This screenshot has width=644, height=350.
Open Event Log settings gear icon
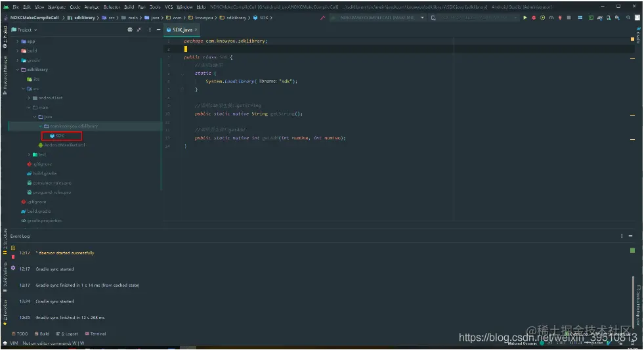coord(13,268)
